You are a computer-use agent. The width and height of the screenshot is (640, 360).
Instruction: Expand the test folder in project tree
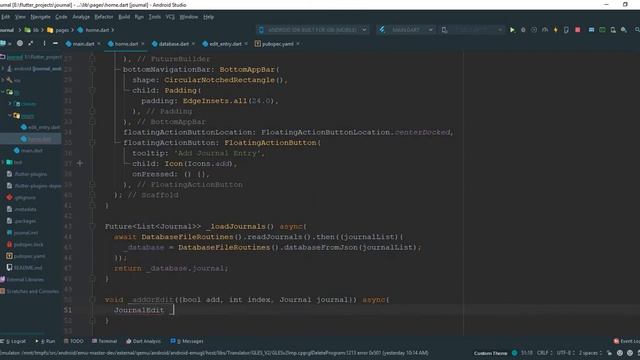coord(3,162)
